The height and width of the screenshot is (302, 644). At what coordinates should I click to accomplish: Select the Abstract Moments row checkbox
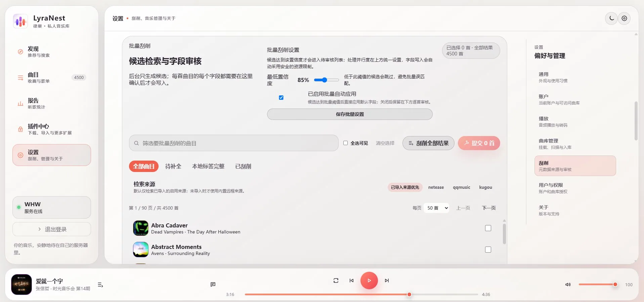488,250
